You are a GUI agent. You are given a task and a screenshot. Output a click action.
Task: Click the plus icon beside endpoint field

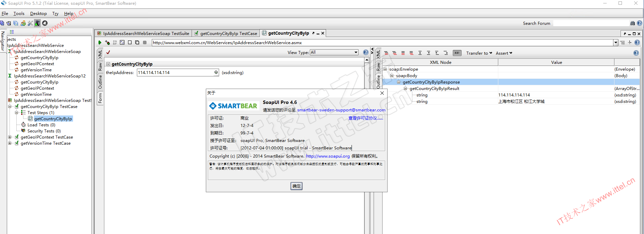tap(630, 42)
